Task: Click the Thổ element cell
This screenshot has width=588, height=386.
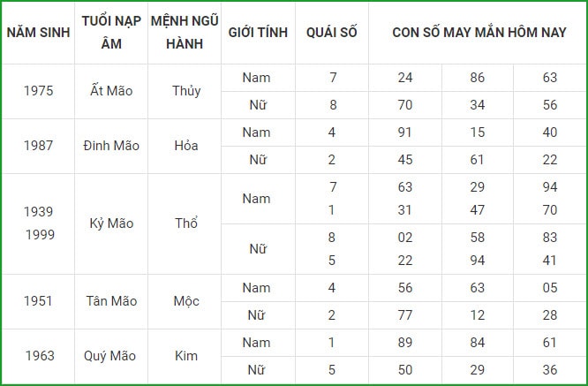Action: (185, 223)
